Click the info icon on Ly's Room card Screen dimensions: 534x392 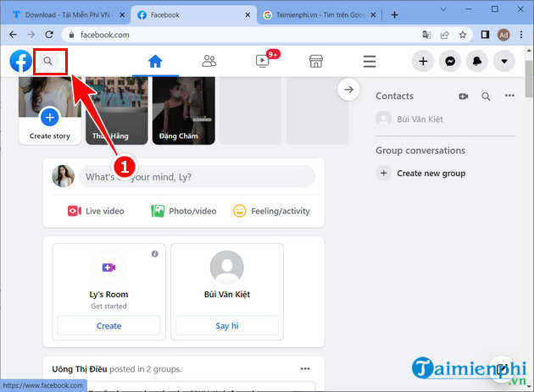[155, 254]
